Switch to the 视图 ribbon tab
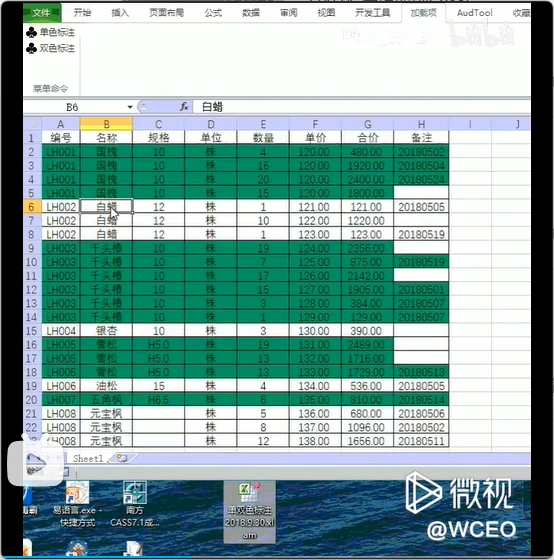This screenshot has width=554, height=560. (326, 13)
